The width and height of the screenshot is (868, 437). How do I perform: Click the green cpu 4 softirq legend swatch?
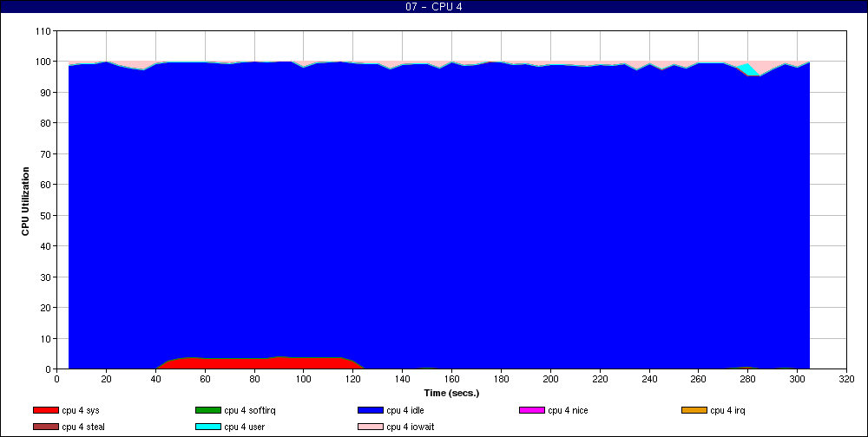point(208,410)
